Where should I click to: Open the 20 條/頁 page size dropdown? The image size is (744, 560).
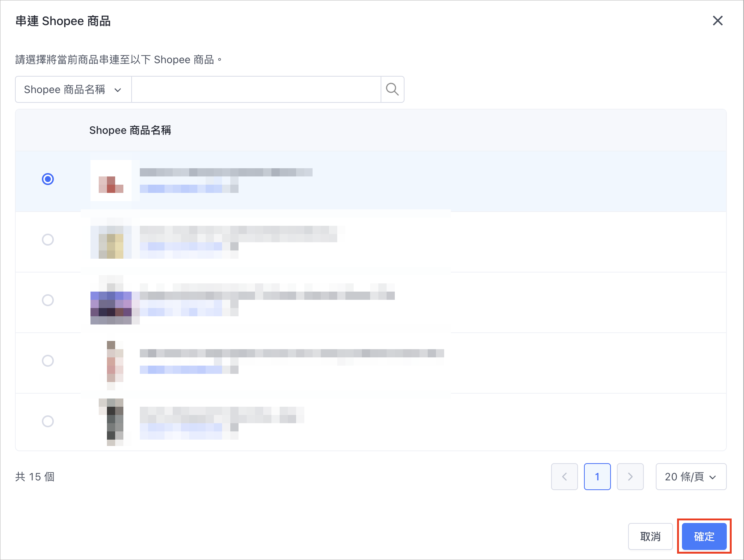[691, 477]
